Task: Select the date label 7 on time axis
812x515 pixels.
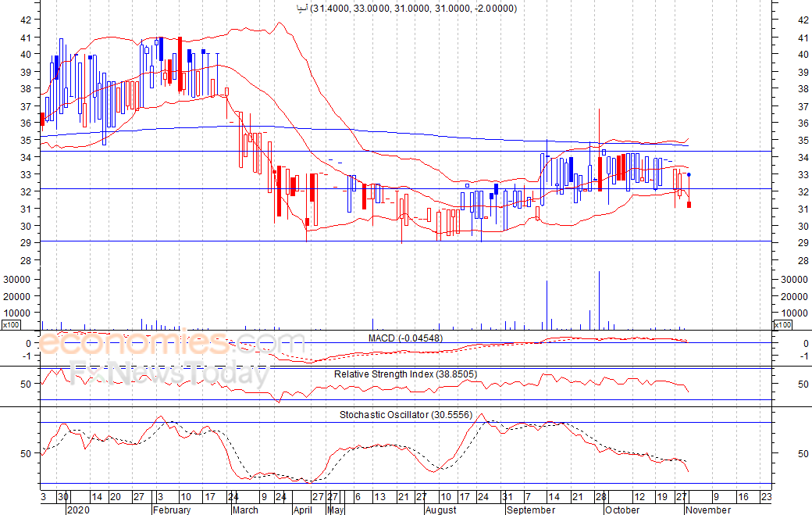Action: tap(528, 497)
